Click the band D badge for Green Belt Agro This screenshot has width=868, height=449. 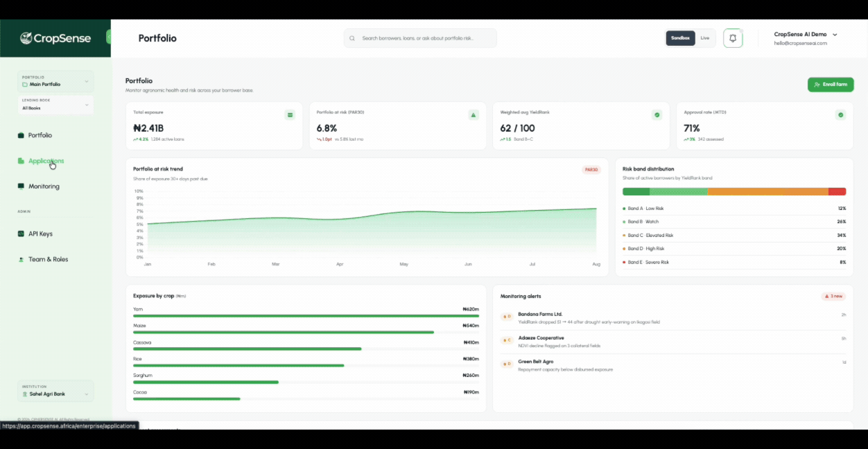[507, 364]
